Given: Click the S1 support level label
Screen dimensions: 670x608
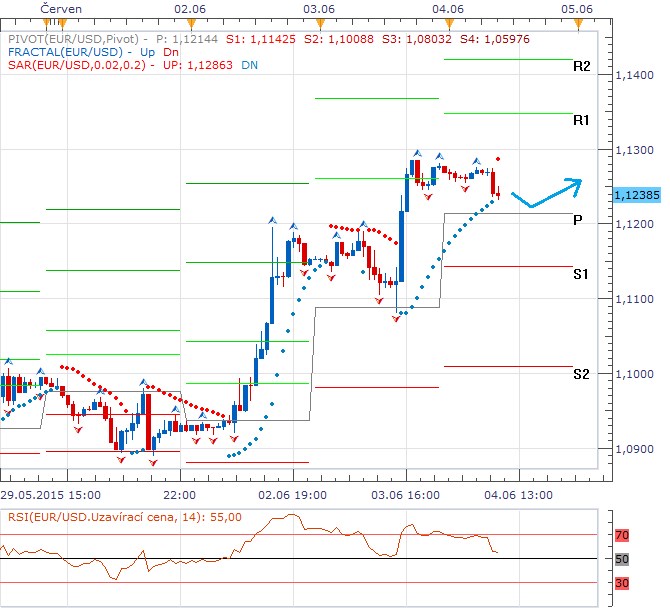Looking at the screenshot, I should [581, 273].
